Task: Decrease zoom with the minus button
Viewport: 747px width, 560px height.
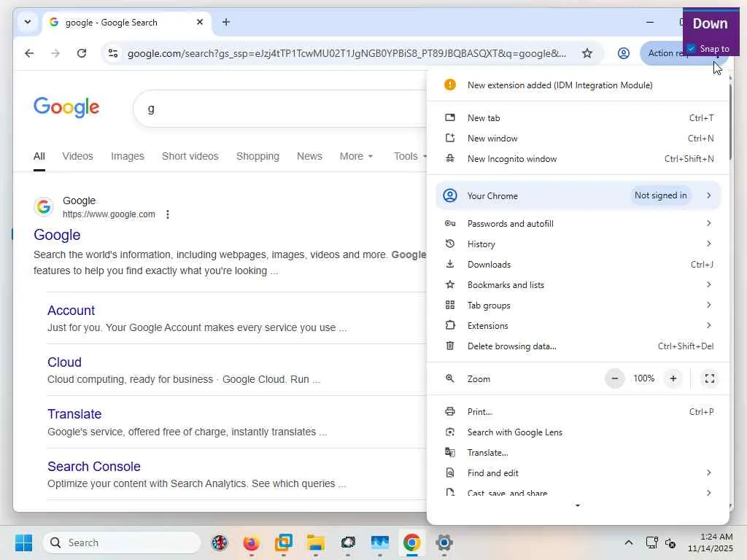Action: [x=614, y=378]
